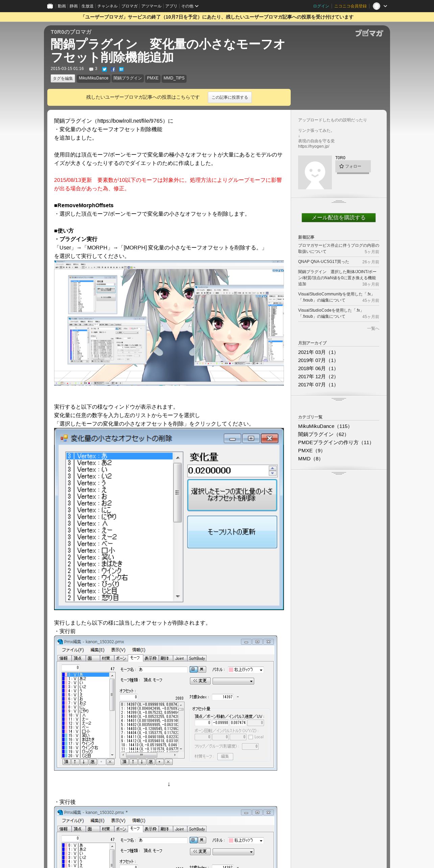The width and height of the screenshot is (434, 868).
Task: Open the MikuMikuDance（115）category
Action: point(325,426)
